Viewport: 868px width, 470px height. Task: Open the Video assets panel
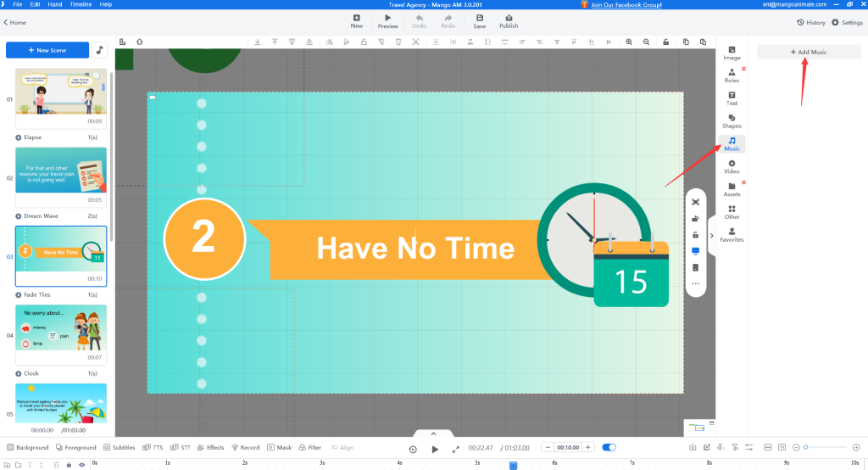click(732, 166)
